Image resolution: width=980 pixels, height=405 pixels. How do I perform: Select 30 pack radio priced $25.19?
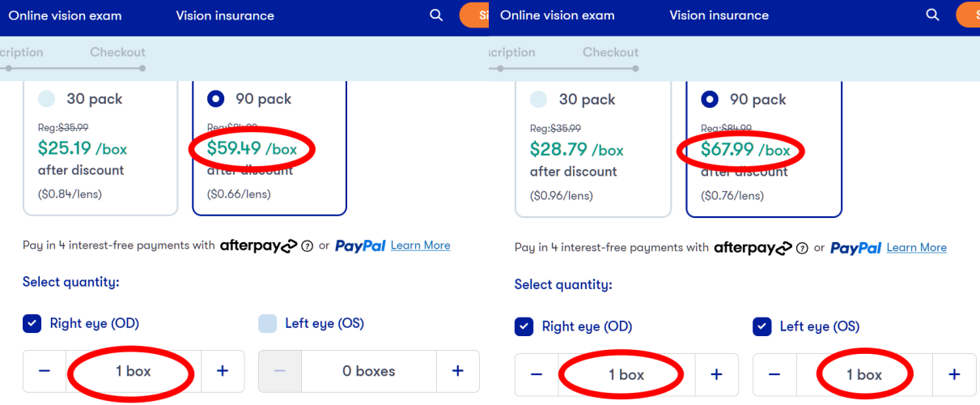47,99
